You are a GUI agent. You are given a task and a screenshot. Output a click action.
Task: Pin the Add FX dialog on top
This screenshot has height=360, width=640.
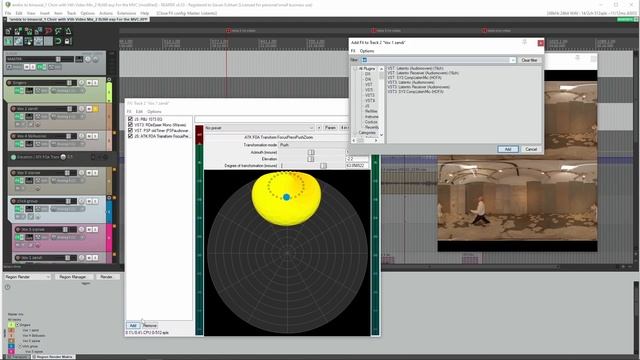click(x=525, y=42)
